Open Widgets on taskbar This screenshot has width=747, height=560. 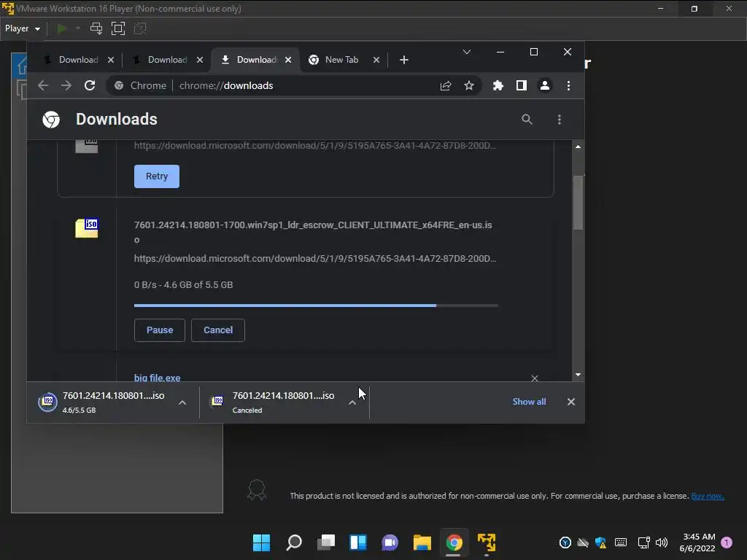(358, 542)
